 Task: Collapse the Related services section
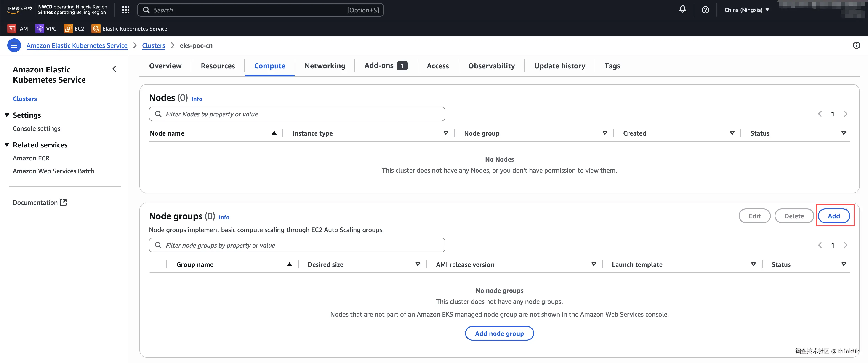pyautogui.click(x=7, y=145)
